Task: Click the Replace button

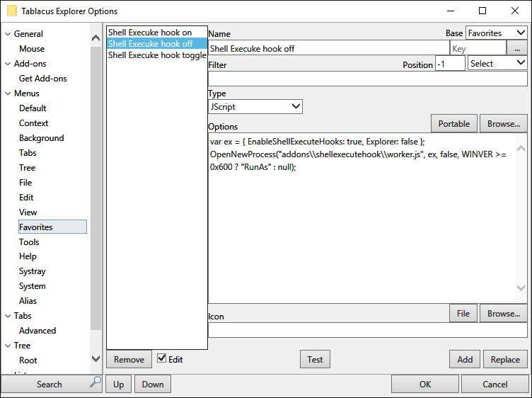Action: coord(505,359)
